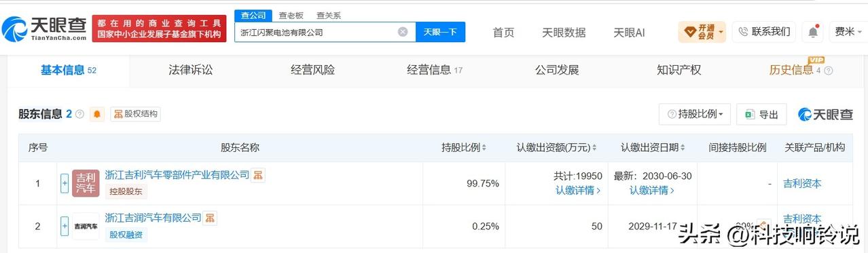Image resolution: width=868 pixels, height=253 pixels.
Task: Sort by 认缴出资日期 column arrows
Action: [682, 148]
